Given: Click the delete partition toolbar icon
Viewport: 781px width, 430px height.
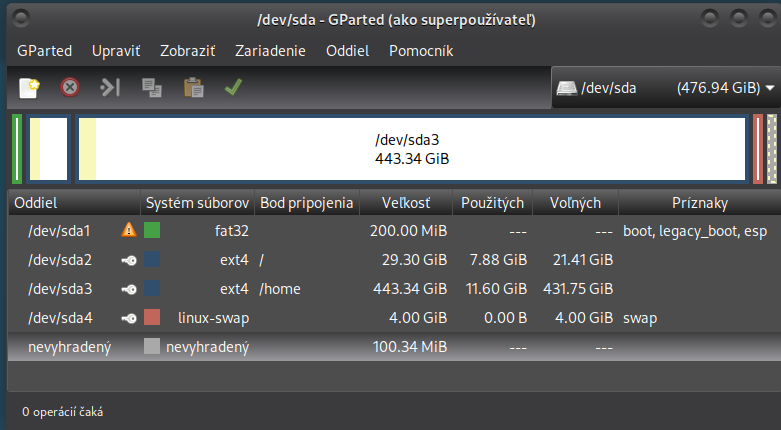Looking at the screenshot, I should (69, 88).
